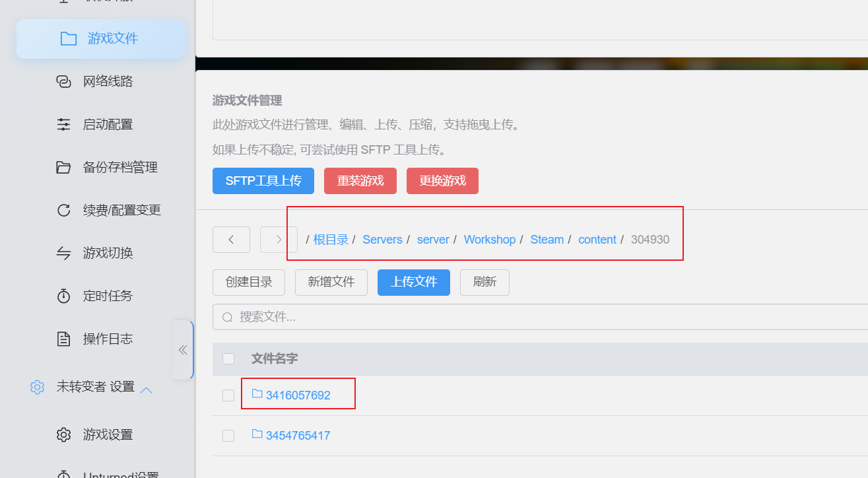Click the 续费/配置变更 refresh icon
The width and height of the screenshot is (868, 478).
[x=63, y=210]
